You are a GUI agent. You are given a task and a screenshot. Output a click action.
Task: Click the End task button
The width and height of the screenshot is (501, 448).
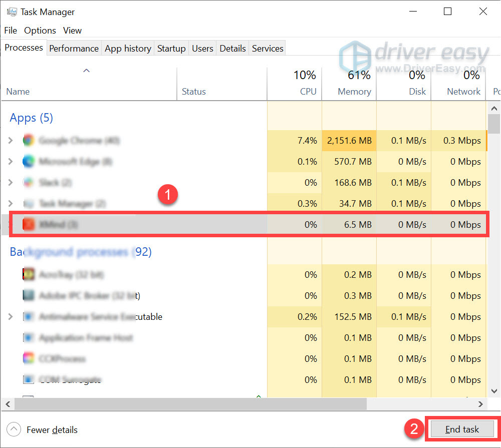point(461,429)
